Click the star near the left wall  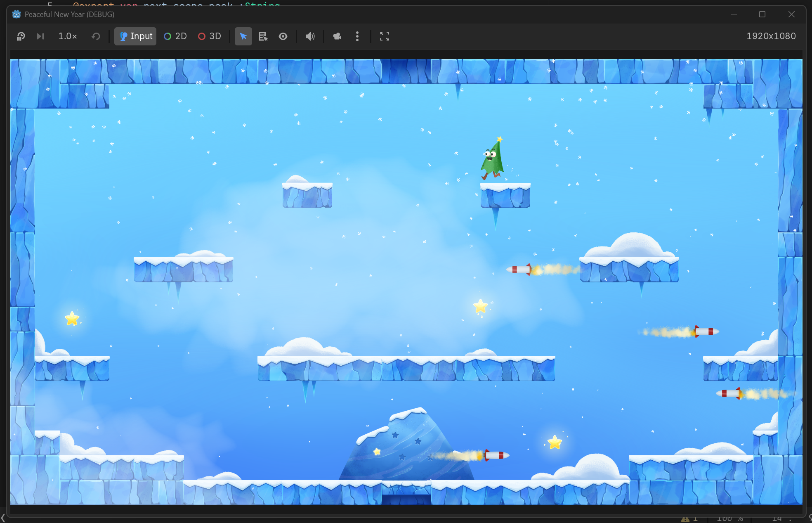click(72, 319)
